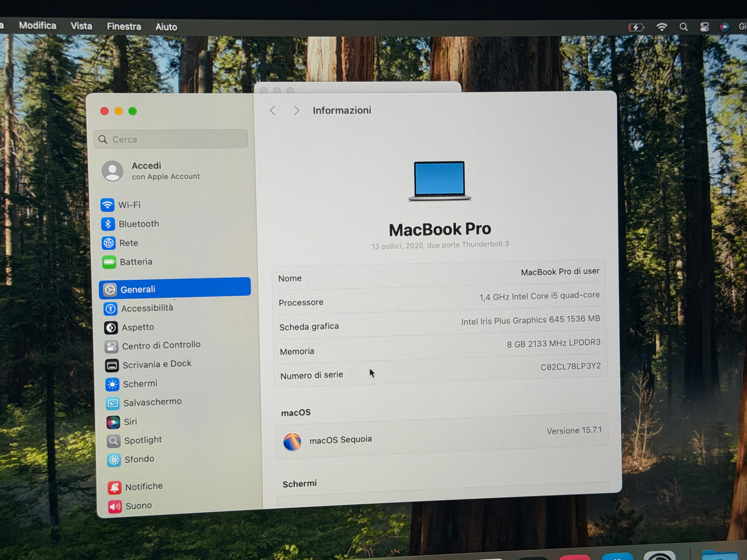Image resolution: width=747 pixels, height=560 pixels.
Task: Click the Informazioni title
Action: (x=342, y=111)
